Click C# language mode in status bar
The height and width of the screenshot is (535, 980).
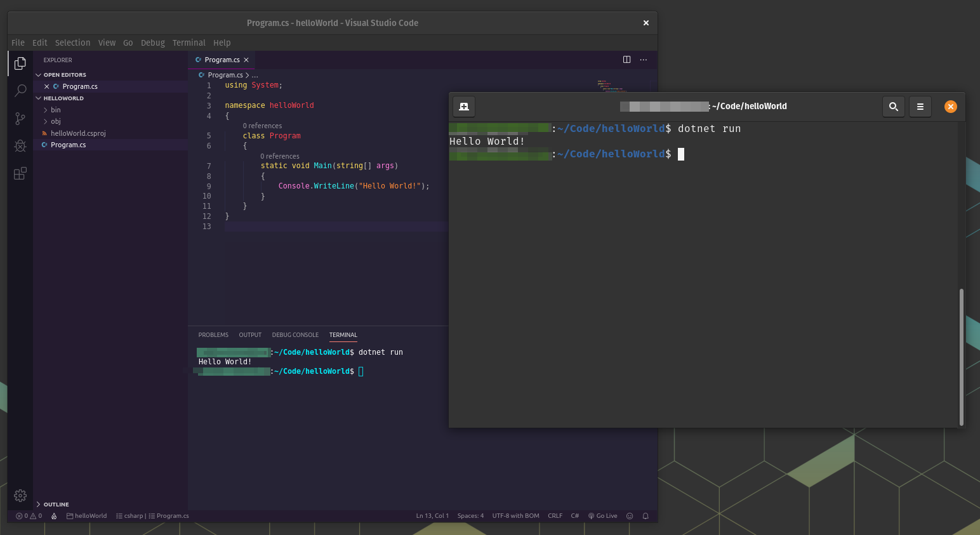[574, 516]
